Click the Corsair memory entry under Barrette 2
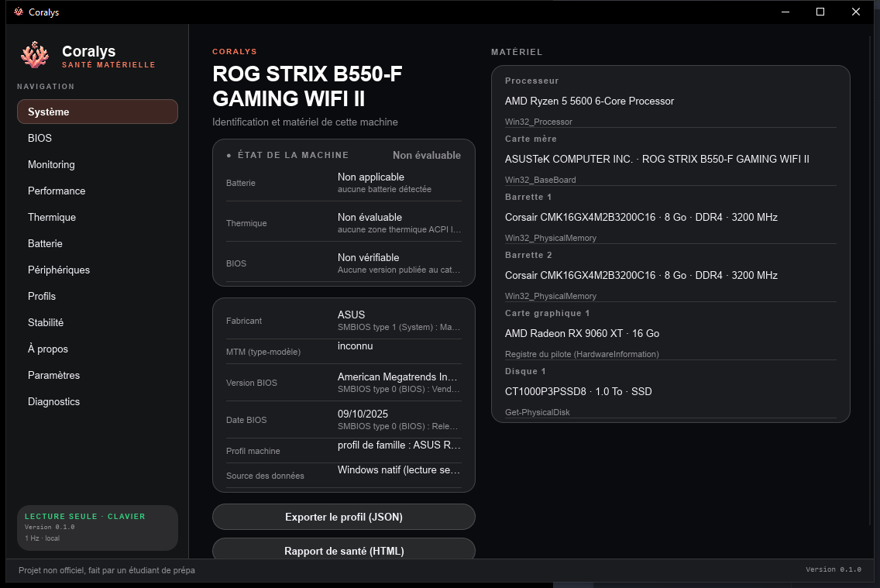 click(x=641, y=276)
